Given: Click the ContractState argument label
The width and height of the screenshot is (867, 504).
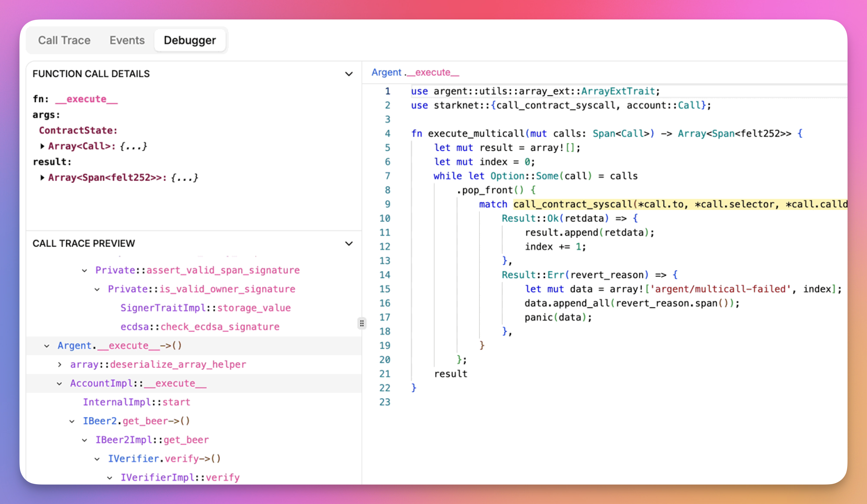Looking at the screenshot, I should click(x=78, y=130).
